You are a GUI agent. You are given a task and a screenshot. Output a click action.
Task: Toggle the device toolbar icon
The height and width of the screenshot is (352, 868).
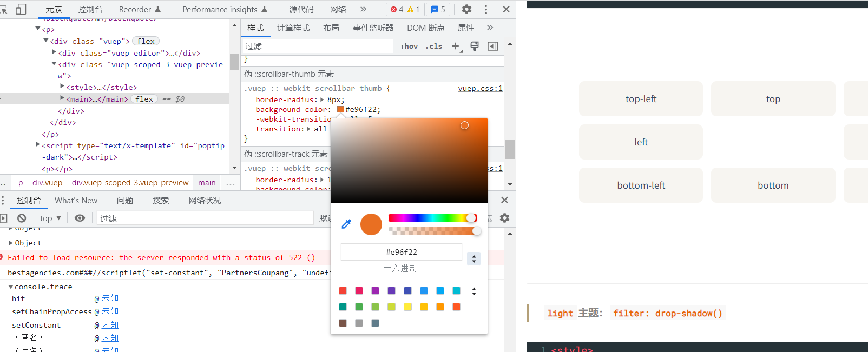click(x=21, y=9)
